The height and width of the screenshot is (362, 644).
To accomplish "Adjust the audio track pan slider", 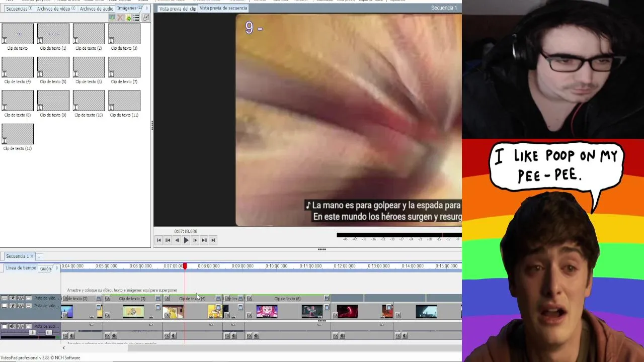I will (x=48, y=332).
